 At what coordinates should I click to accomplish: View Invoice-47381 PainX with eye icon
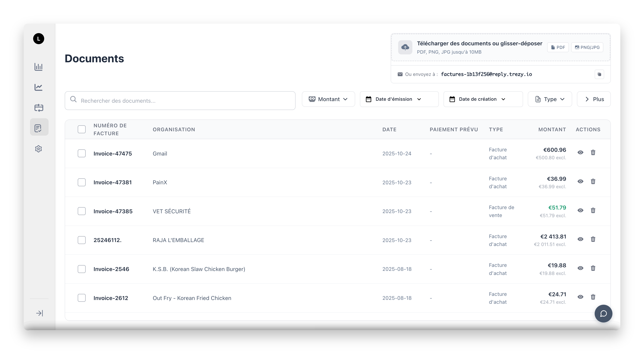[580, 181]
